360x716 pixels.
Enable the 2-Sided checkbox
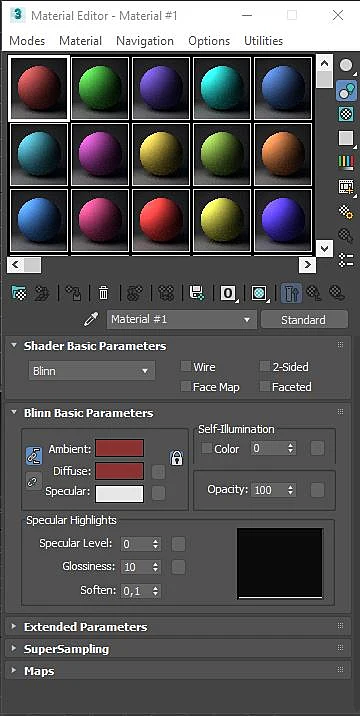coord(265,367)
